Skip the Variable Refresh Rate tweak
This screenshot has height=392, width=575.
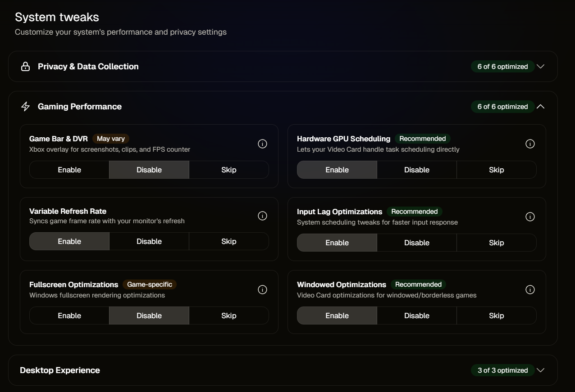(228, 241)
